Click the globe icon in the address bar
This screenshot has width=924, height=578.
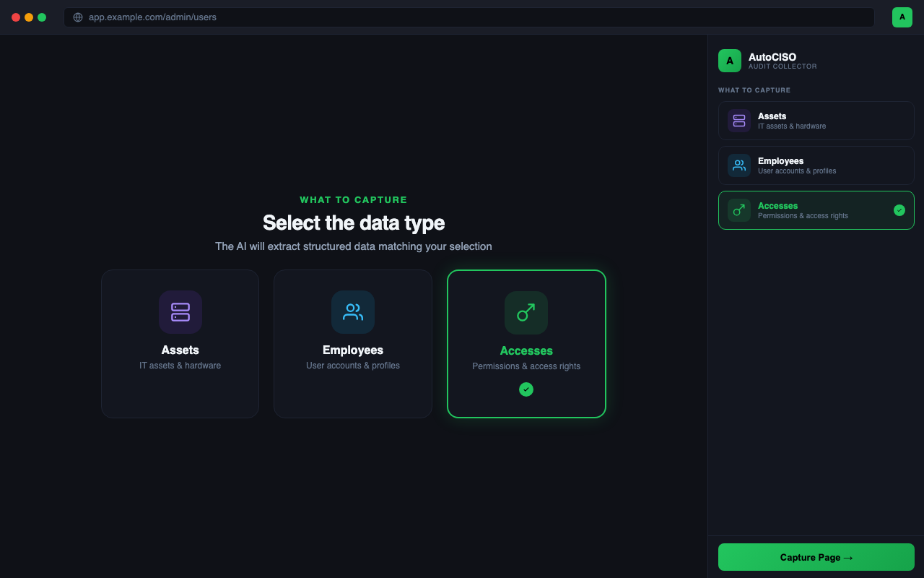pyautogui.click(x=78, y=17)
